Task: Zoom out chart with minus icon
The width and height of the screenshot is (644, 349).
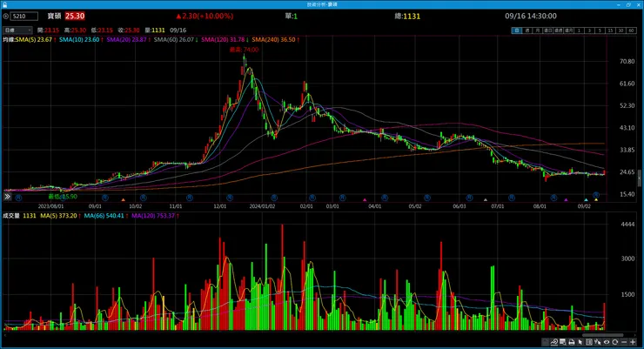Action: point(624,342)
